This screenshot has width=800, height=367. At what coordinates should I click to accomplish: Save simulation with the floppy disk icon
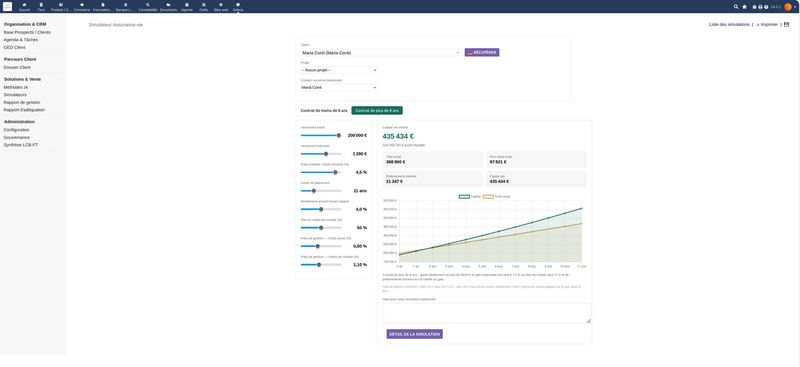786,25
